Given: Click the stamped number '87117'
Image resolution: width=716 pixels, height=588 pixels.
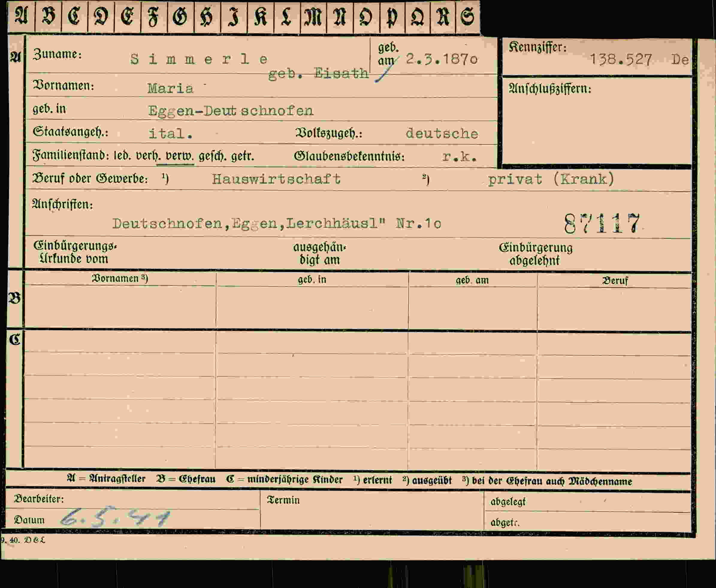Looking at the screenshot, I should tap(602, 223).
